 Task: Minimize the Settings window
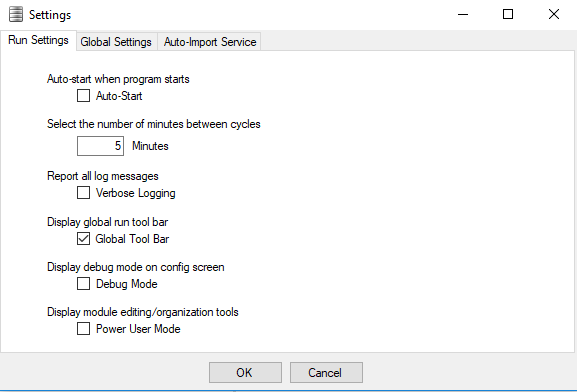463,15
